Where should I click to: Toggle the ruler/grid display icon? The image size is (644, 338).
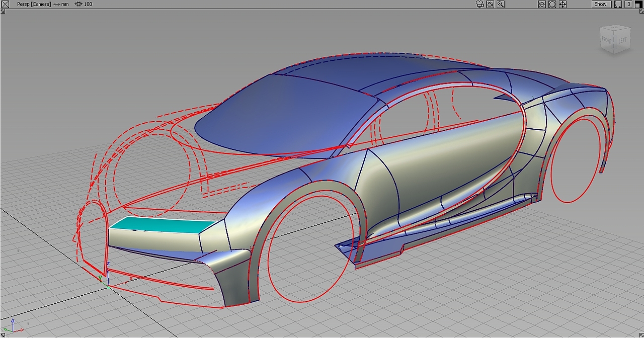click(x=618, y=4)
